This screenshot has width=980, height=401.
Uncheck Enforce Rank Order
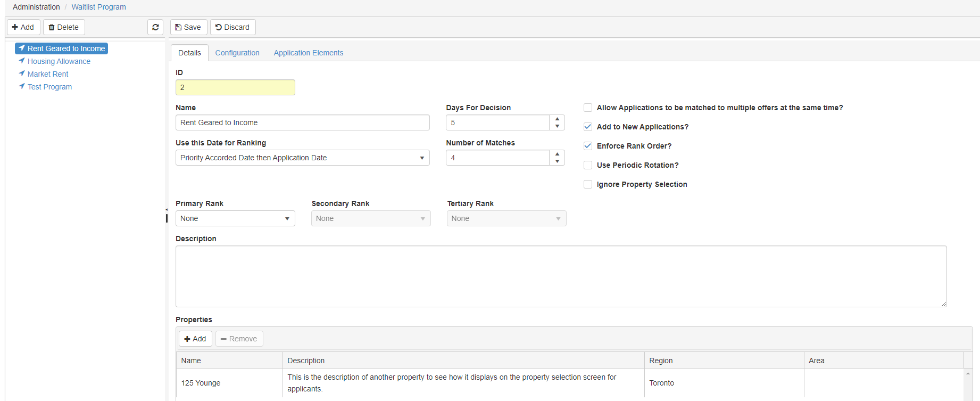pyautogui.click(x=588, y=146)
